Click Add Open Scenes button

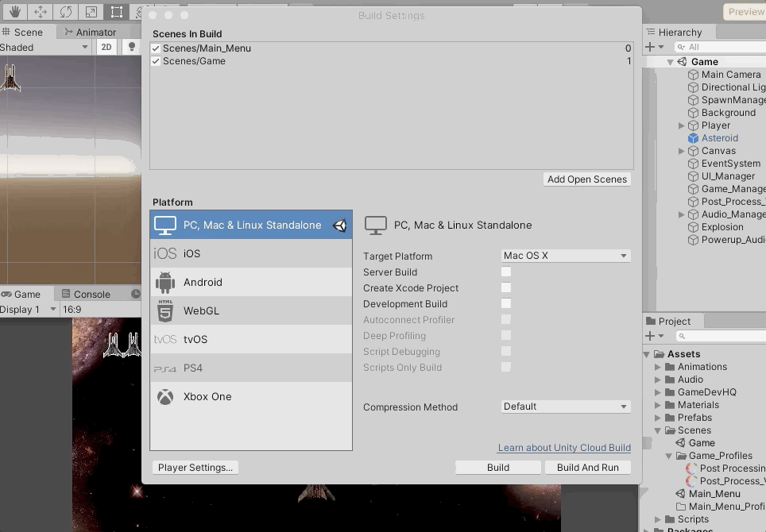(x=586, y=179)
